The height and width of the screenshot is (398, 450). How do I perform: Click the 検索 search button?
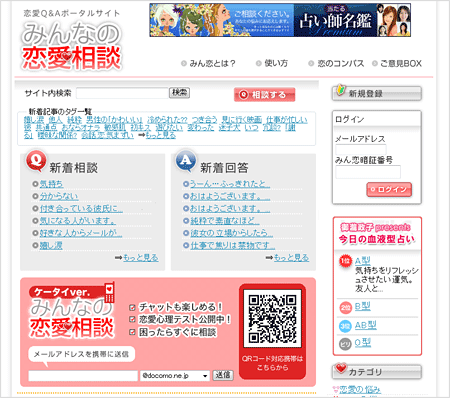(180, 93)
